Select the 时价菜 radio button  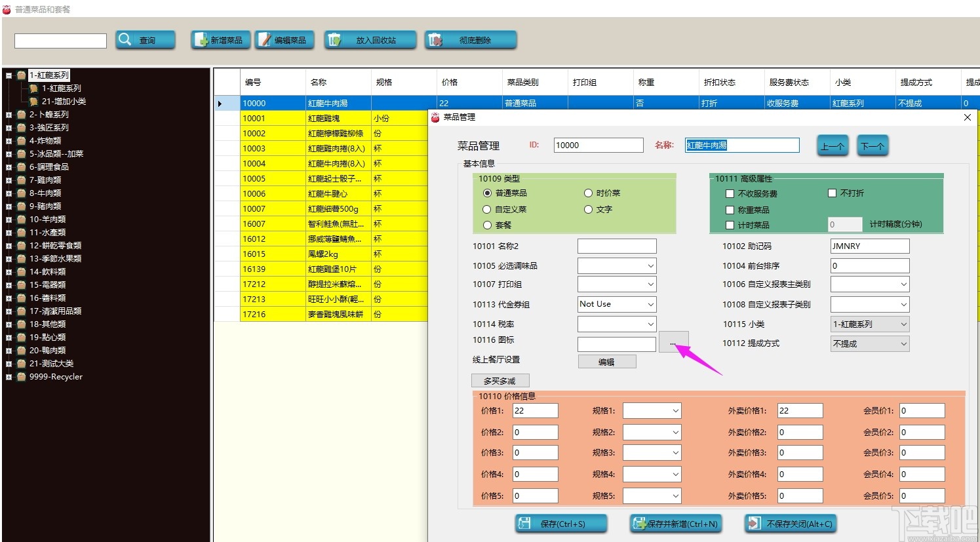pos(588,193)
